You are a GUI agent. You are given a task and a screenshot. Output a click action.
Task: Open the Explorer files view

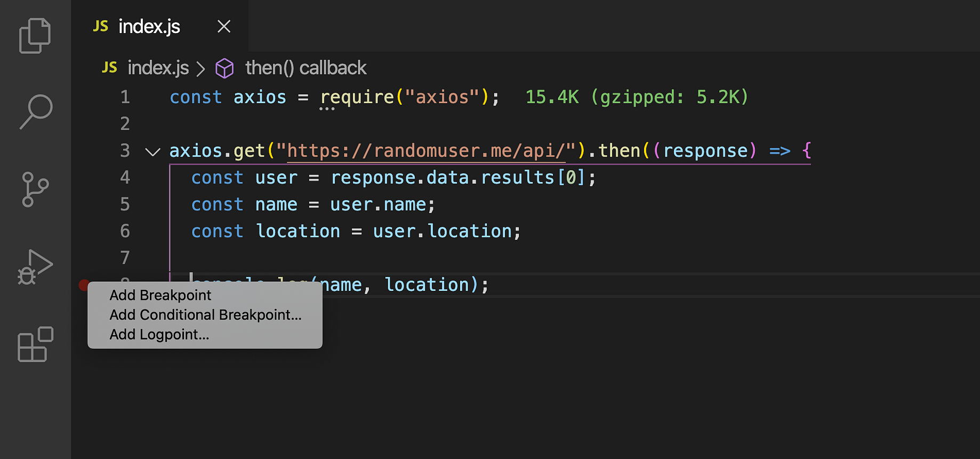pyautogui.click(x=35, y=36)
